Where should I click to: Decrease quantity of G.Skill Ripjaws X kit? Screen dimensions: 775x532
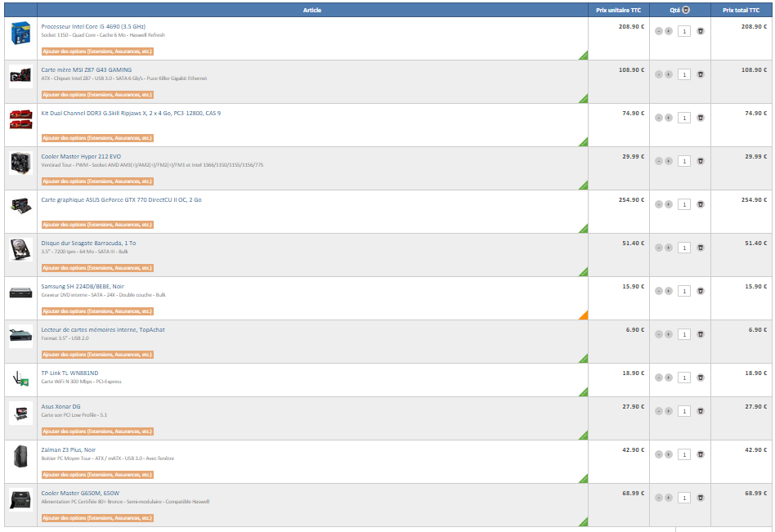coord(658,118)
